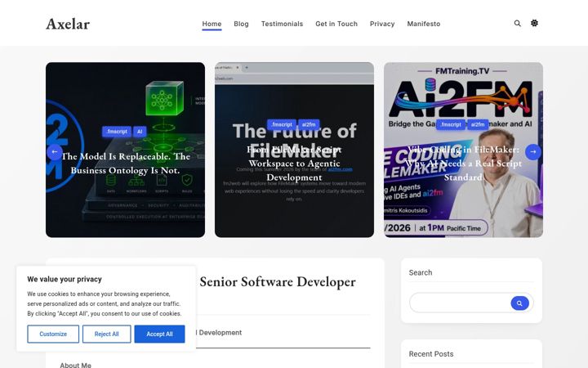Open the Testimonials page

point(282,24)
